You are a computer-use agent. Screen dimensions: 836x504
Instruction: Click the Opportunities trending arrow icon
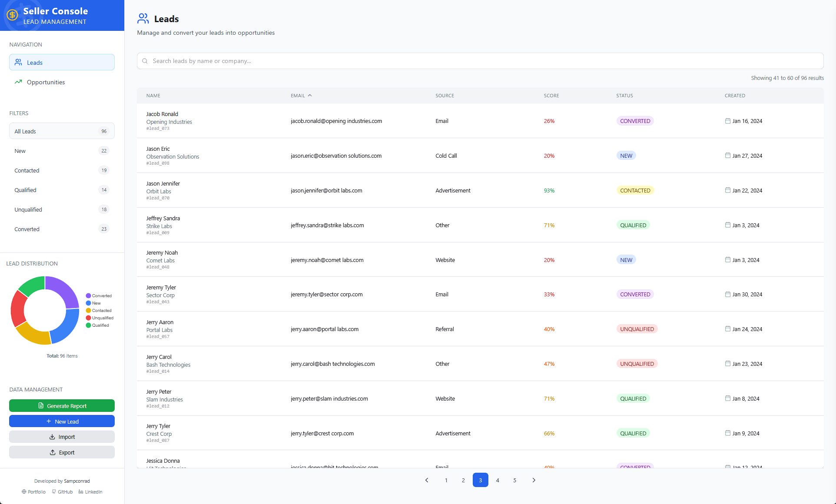tap(18, 82)
